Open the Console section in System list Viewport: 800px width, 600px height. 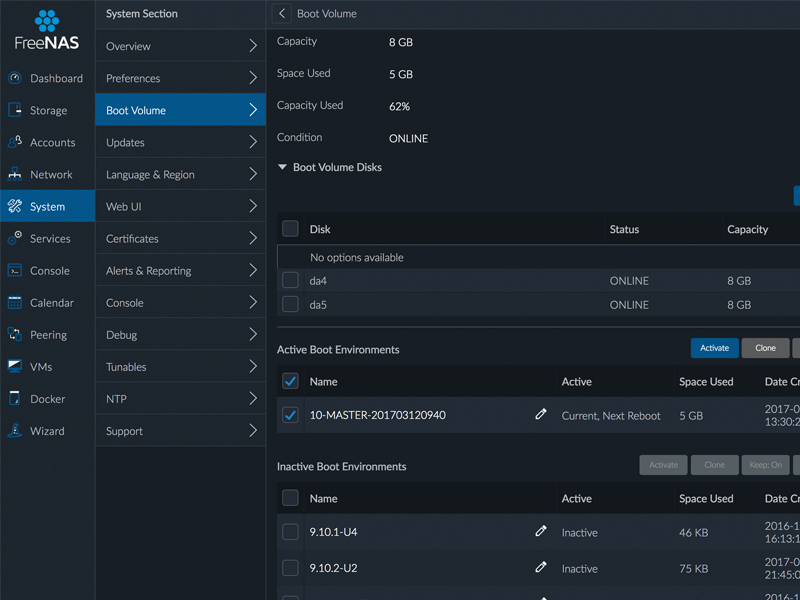(x=181, y=303)
